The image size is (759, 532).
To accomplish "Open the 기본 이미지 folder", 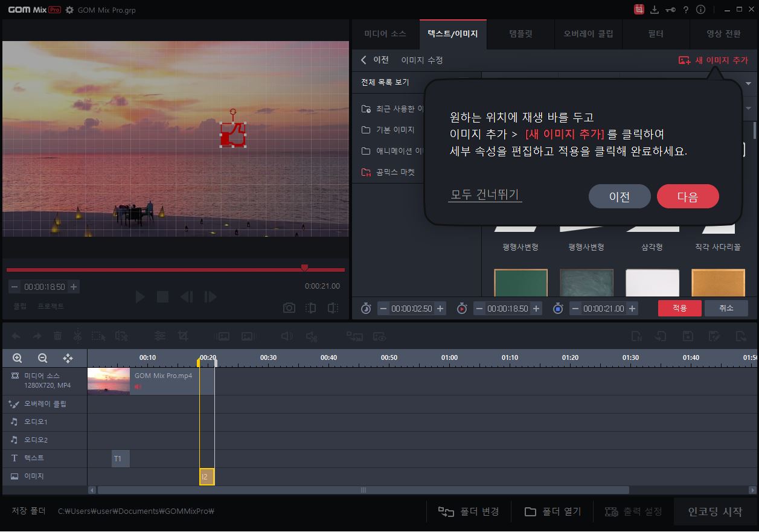I will click(x=388, y=130).
